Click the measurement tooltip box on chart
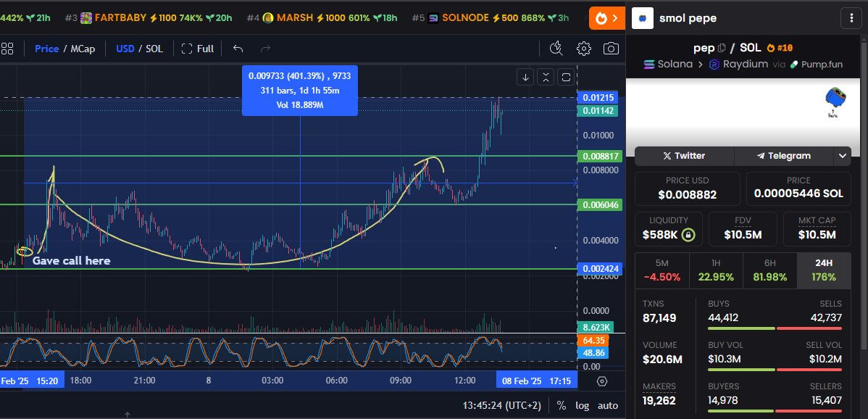The image size is (868, 419). coord(299,90)
